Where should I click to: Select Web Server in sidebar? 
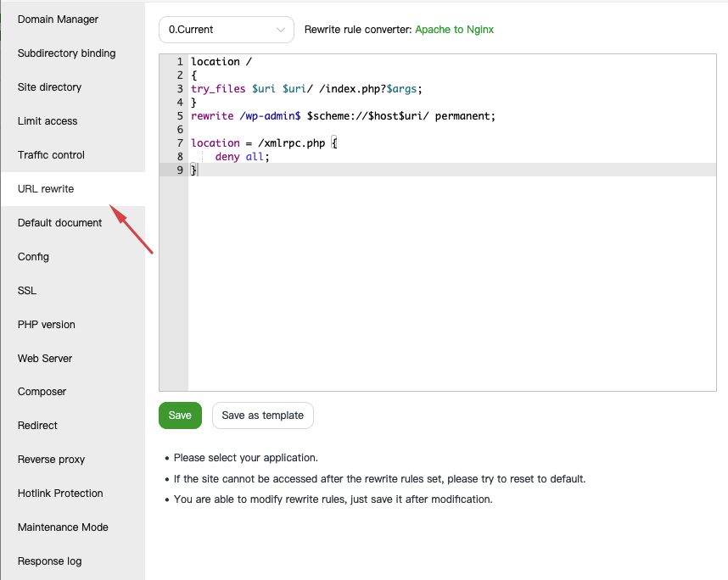click(45, 359)
